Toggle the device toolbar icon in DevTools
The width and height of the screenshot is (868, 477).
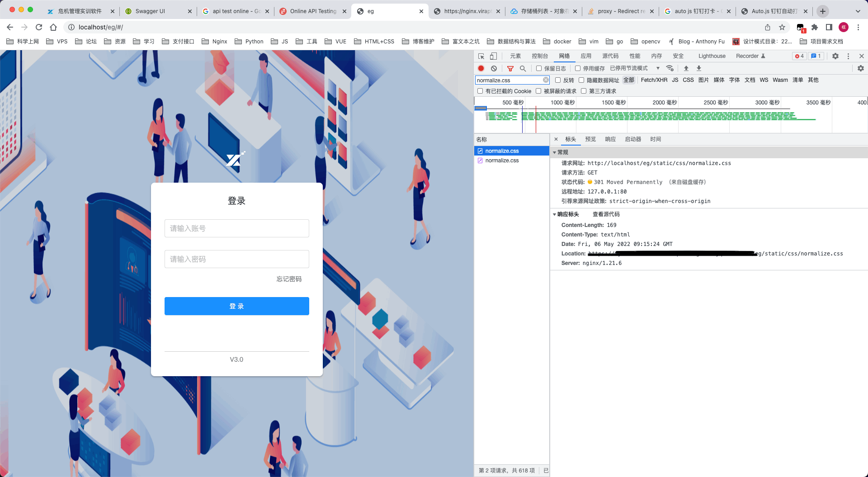493,56
